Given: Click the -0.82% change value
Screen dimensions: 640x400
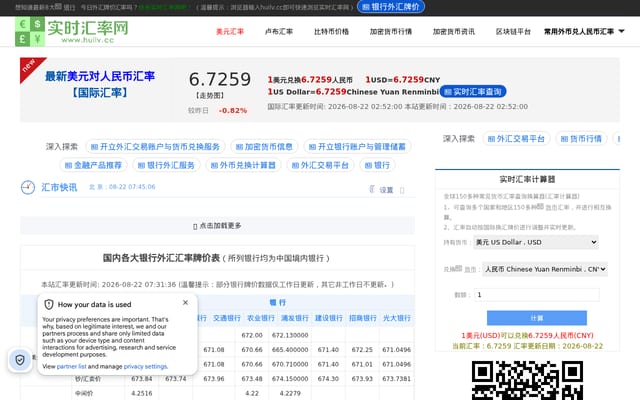Looking at the screenshot, I should click(x=233, y=111).
